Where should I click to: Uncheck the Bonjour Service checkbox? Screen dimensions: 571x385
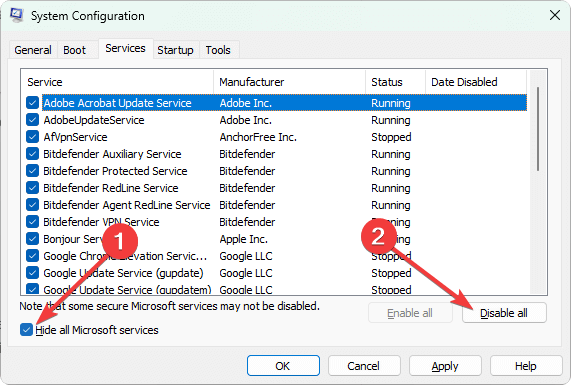pos(32,239)
